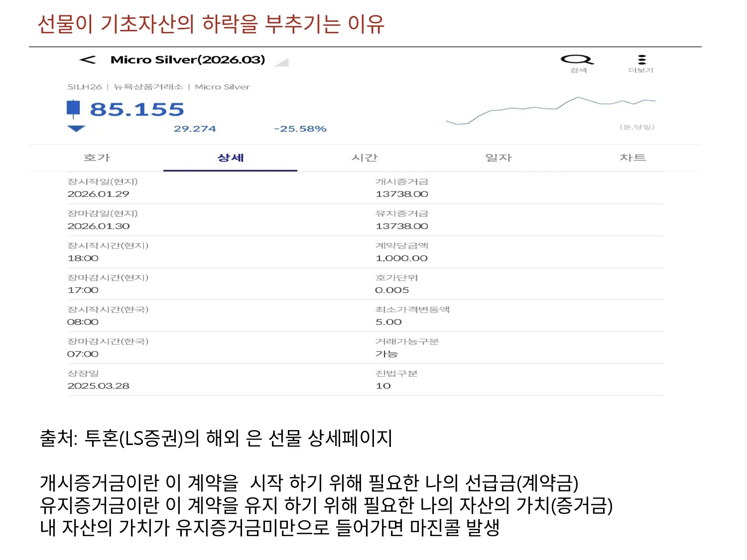The image size is (747, 560).
Task: Click 계약당금액 value 1,000.00
Action: click(x=401, y=258)
